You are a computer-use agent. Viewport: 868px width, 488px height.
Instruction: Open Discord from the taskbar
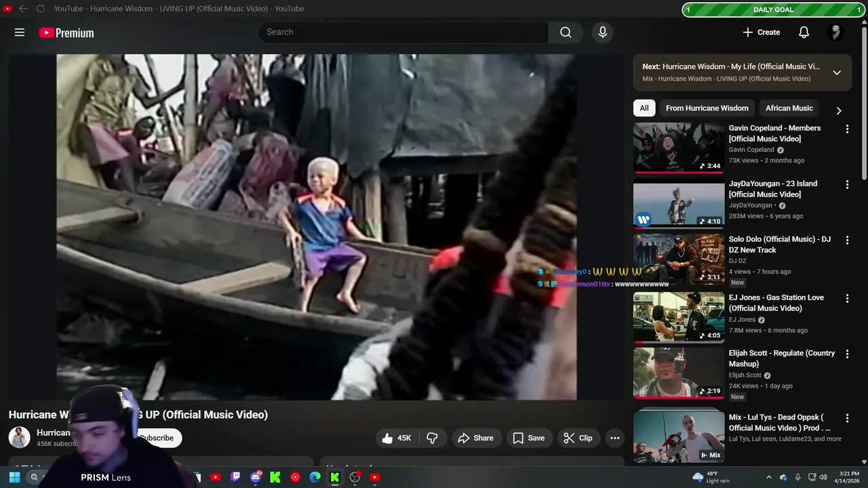tap(256, 477)
